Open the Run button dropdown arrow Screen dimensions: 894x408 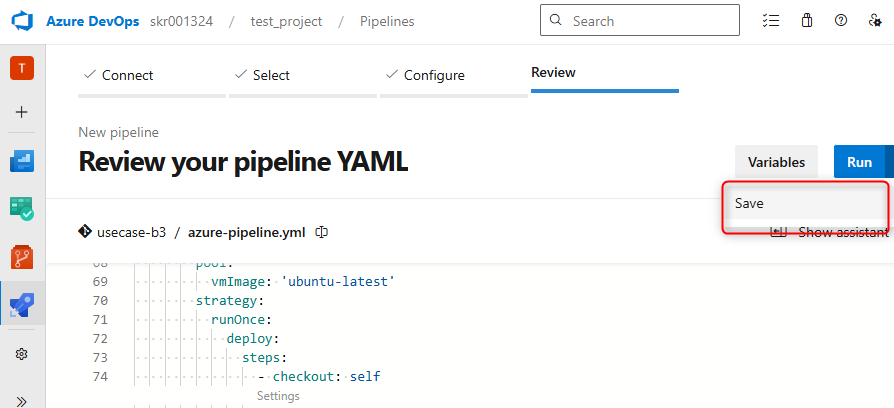[889, 162]
